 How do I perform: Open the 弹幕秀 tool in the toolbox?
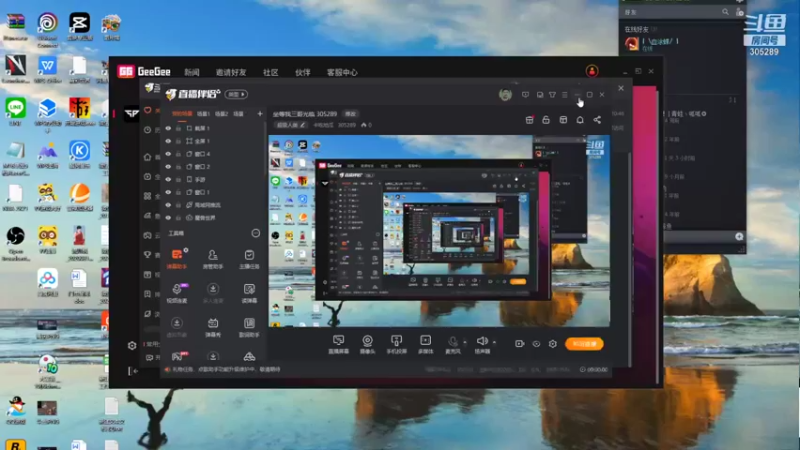[x=213, y=328]
